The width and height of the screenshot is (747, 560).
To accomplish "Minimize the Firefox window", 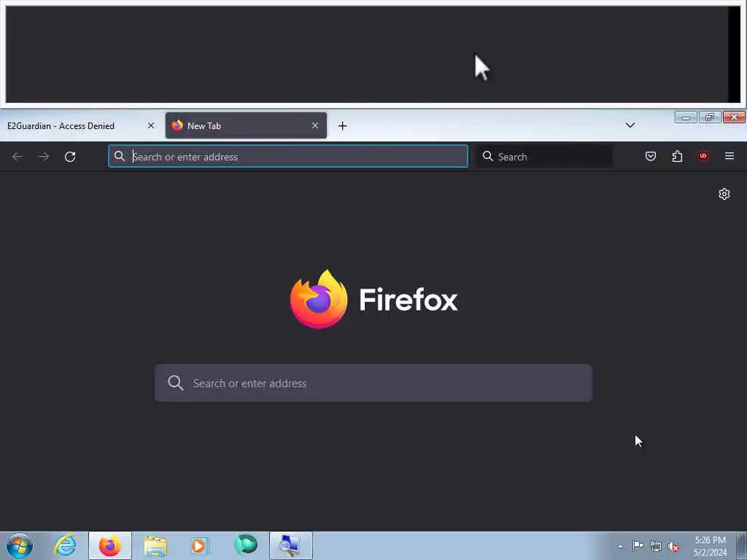I will point(686,117).
